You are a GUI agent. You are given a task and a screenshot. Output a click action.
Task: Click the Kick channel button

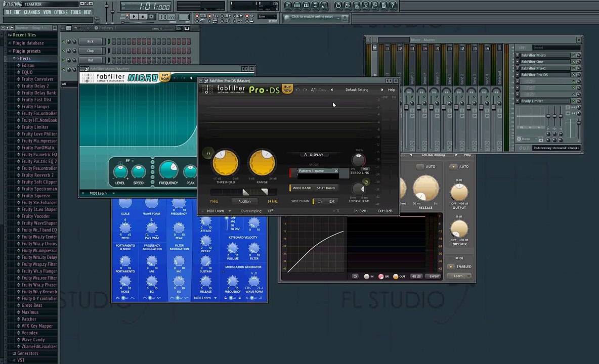[x=91, y=41]
